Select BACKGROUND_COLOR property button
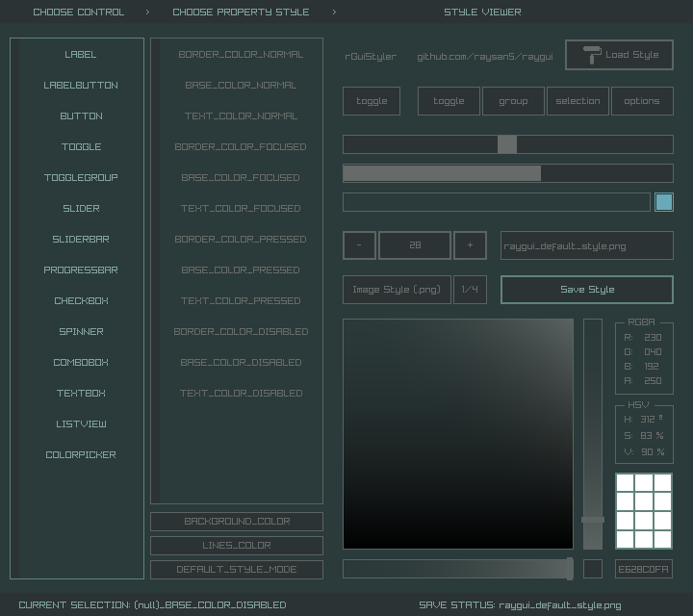693x616 pixels. (237, 522)
